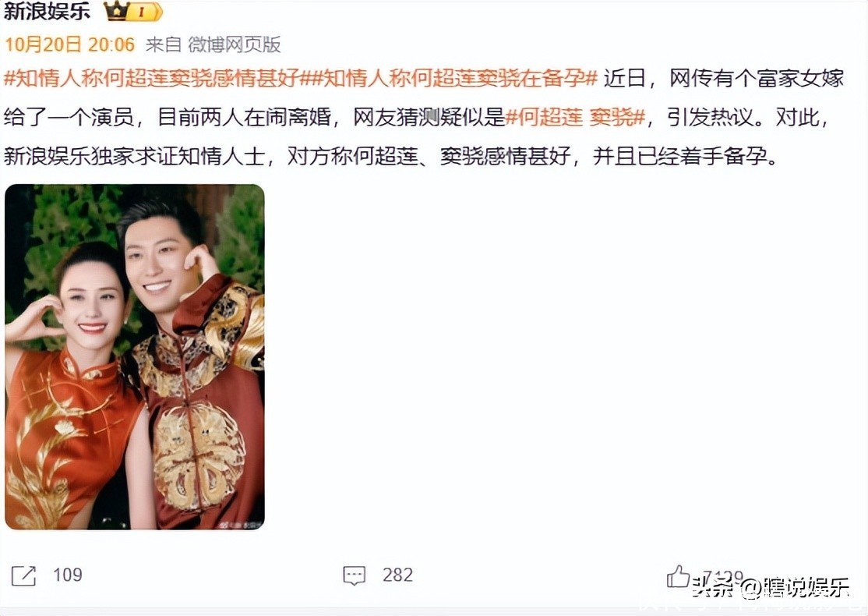Open the #何超莲 窦骁# topic link
This screenshot has height=616, width=868.
pos(576,118)
